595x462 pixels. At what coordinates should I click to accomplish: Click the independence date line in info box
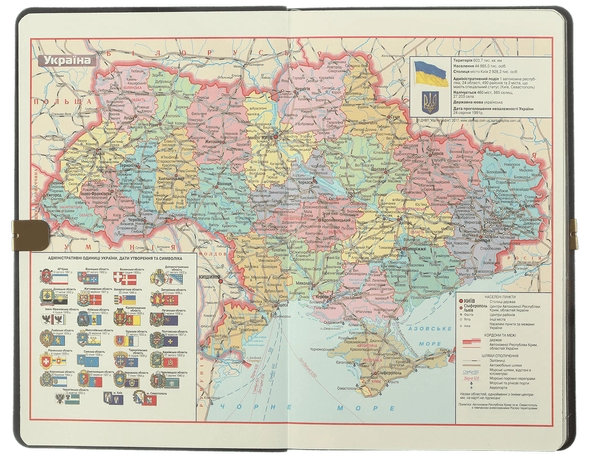coord(493,110)
